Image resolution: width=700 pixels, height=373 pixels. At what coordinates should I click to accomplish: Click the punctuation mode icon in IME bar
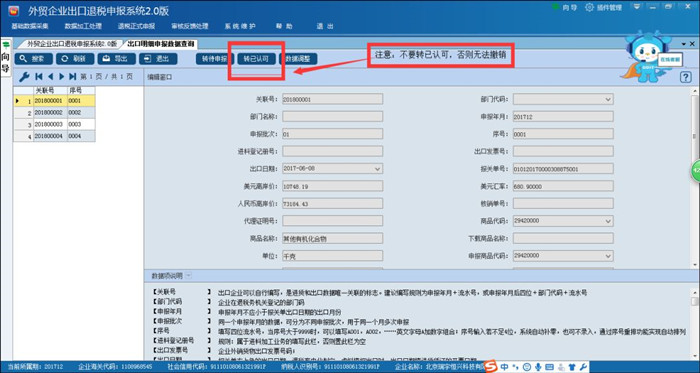516,367
